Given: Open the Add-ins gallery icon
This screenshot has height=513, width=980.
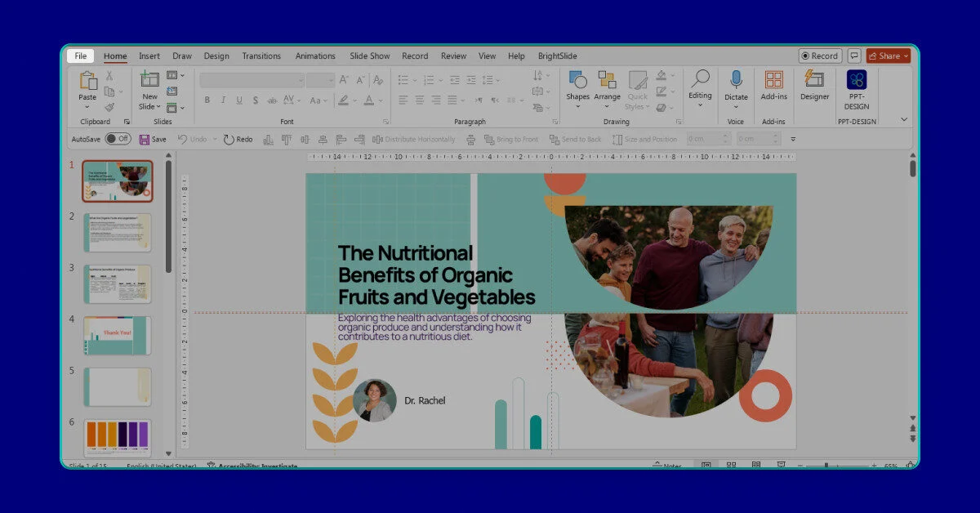Looking at the screenshot, I should (773, 80).
